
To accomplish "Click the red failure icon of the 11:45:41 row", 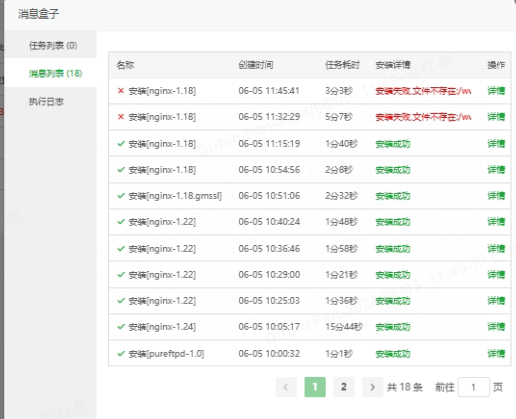I will tap(121, 90).
